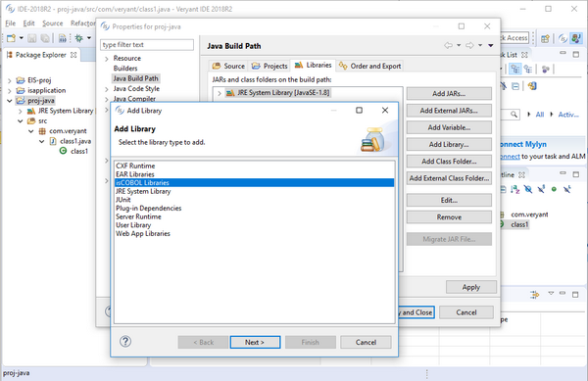Click the Debug bug icon in toolbar
The width and height of the screenshot is (588, 381).
click(78, 38)
